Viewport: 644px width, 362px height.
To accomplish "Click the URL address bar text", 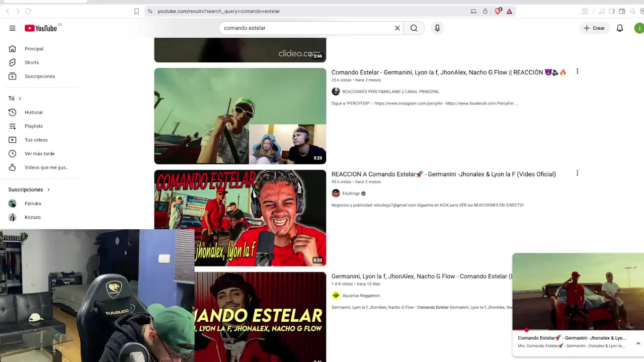I will point(218,11).
